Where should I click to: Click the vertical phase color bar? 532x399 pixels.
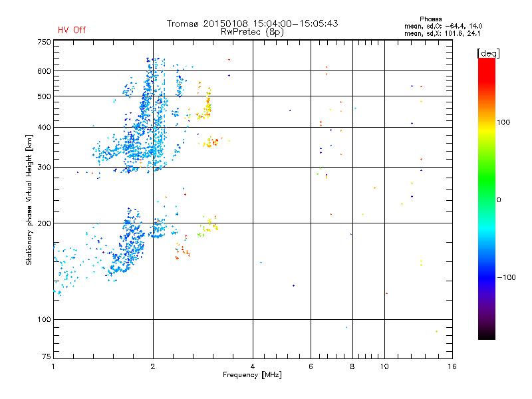pyautogui.click(x=487, y=198)
